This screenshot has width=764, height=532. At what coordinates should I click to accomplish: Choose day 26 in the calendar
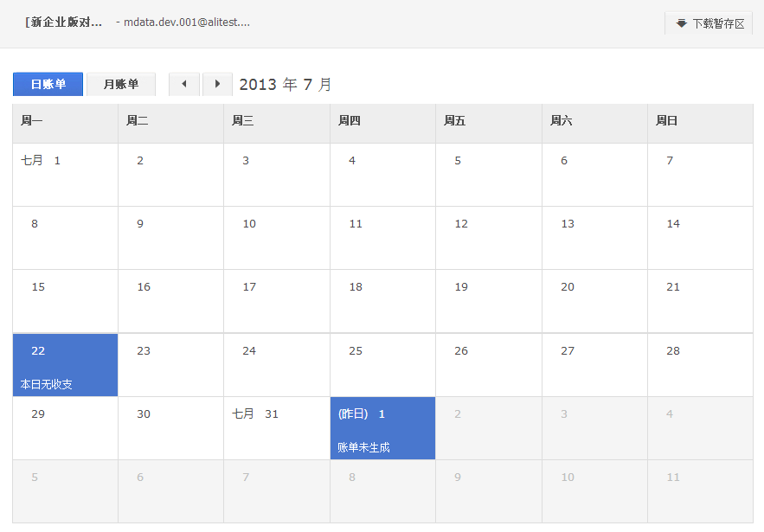[x=489, y=365]
